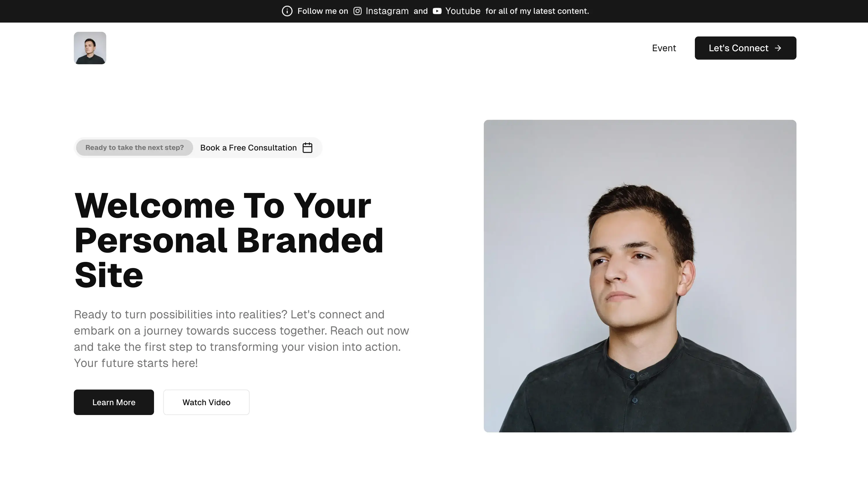Image resolution: width=868 pixels, height=503 pixels.
Task: Click the "Ready to take the next step?" pill
Action: click(x=134, y=148)
